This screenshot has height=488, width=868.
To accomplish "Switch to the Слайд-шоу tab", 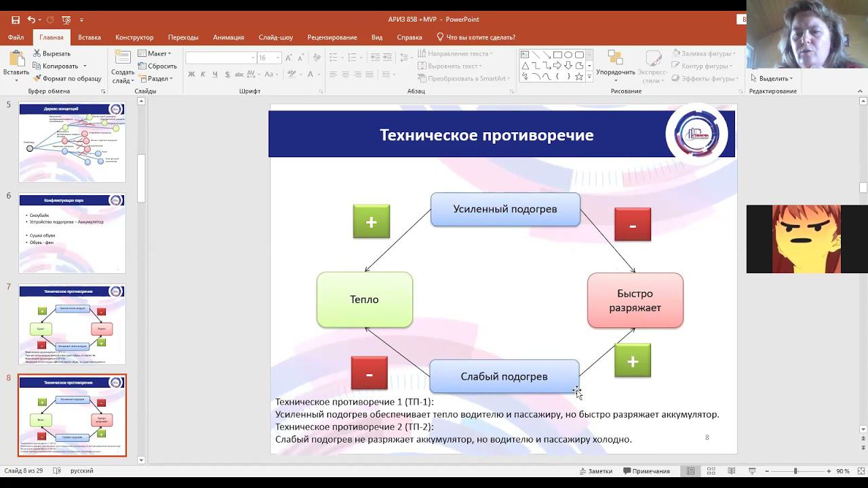I will pyautogui.click(x=276, y=37).
